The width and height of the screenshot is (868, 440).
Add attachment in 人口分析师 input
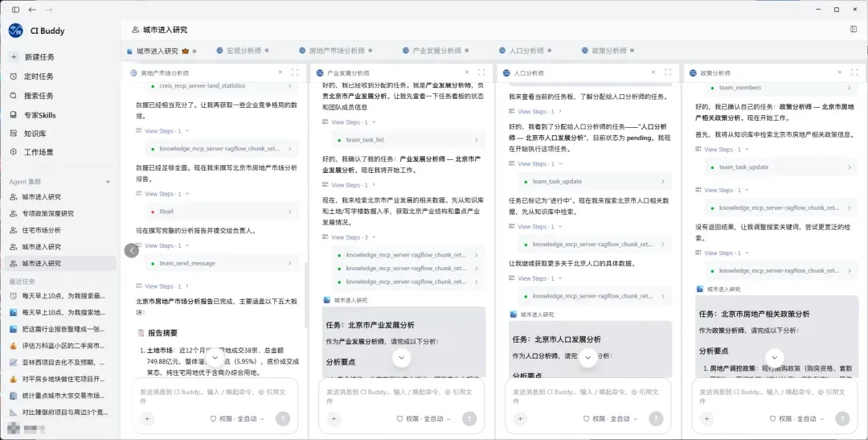(520, 419)
